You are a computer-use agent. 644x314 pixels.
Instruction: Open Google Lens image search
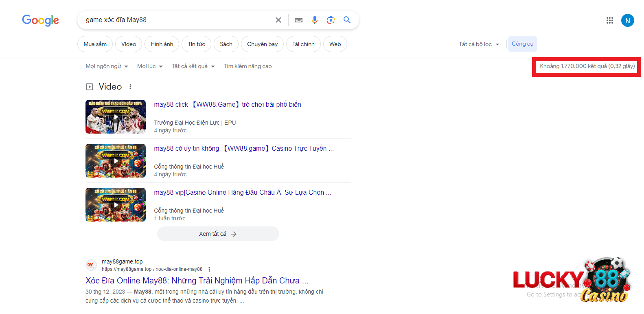(331, 20)
